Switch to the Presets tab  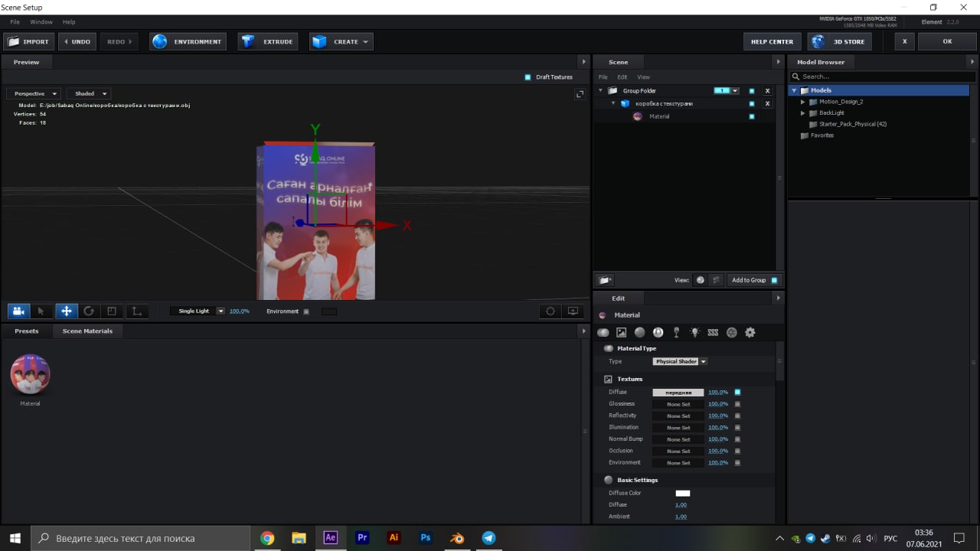click(26, 331)
